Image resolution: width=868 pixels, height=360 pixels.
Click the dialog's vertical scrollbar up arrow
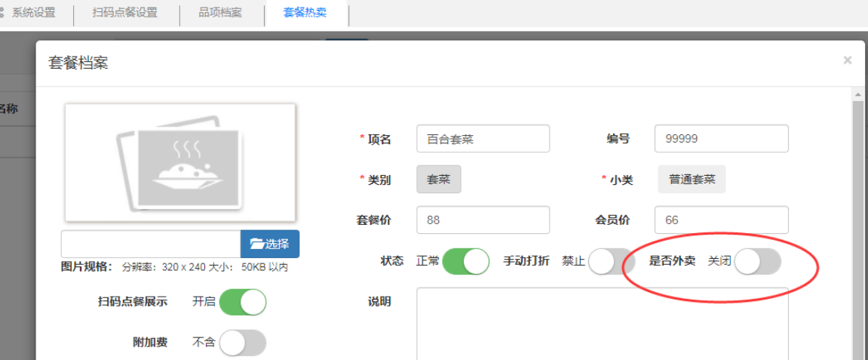(857, 94)
